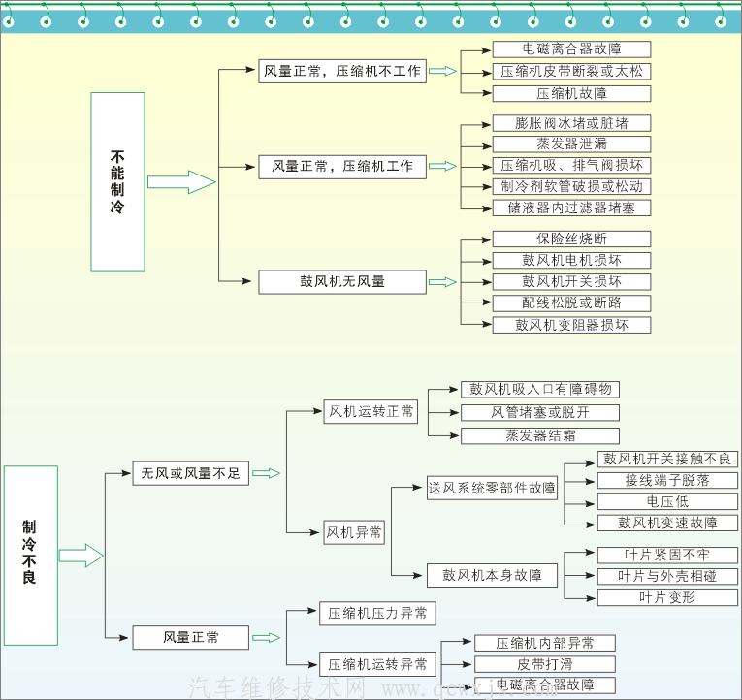
Task: Click the 送风系统零部件故障 box
Action: coord(493,488)
